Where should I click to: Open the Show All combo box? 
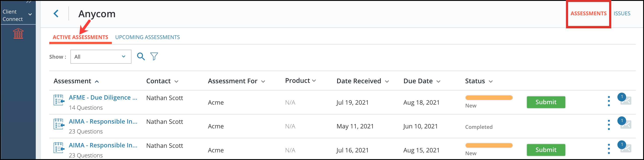click(x=101, y=57)
